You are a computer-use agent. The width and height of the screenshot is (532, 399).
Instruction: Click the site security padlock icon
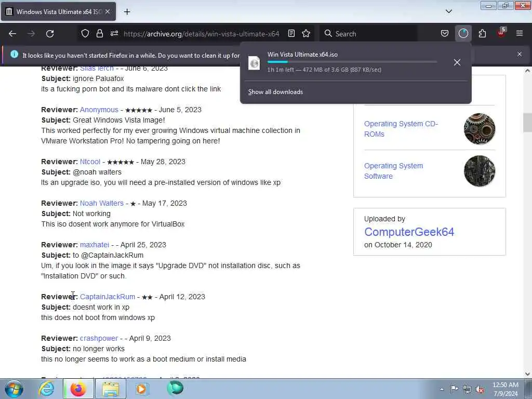99,34
